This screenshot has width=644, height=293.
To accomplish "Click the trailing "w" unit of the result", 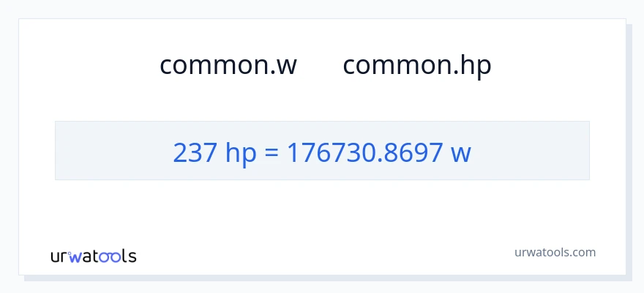I will [x=462, y=153].
